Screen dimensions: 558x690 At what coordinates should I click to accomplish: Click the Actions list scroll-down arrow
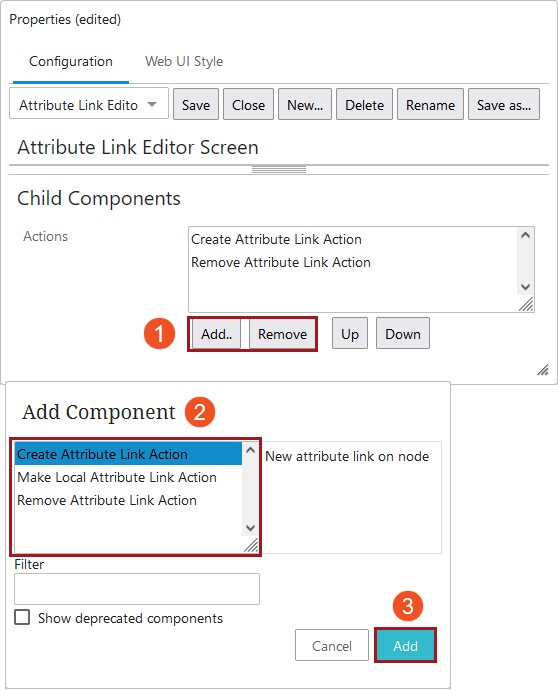[525, 286]
